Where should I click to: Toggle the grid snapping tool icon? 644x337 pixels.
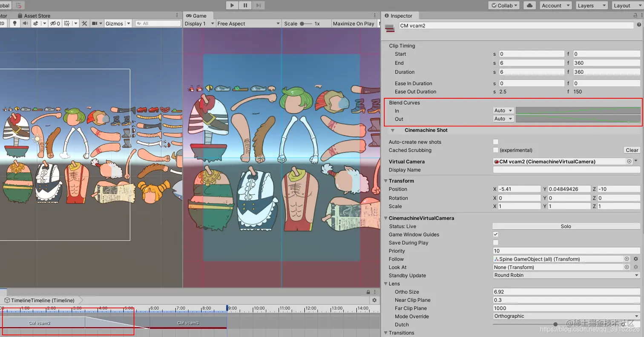(x=19, y=5)
